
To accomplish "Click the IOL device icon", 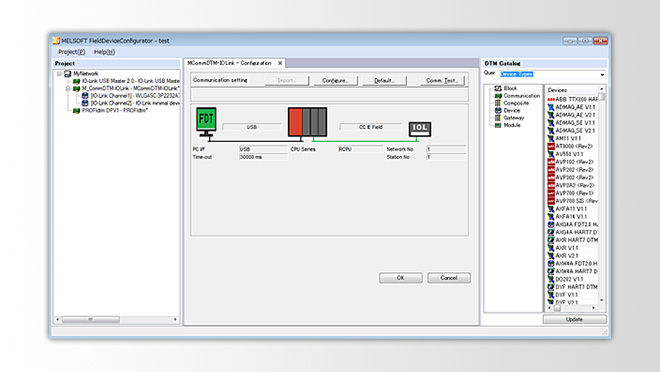I will pos(420,129).
